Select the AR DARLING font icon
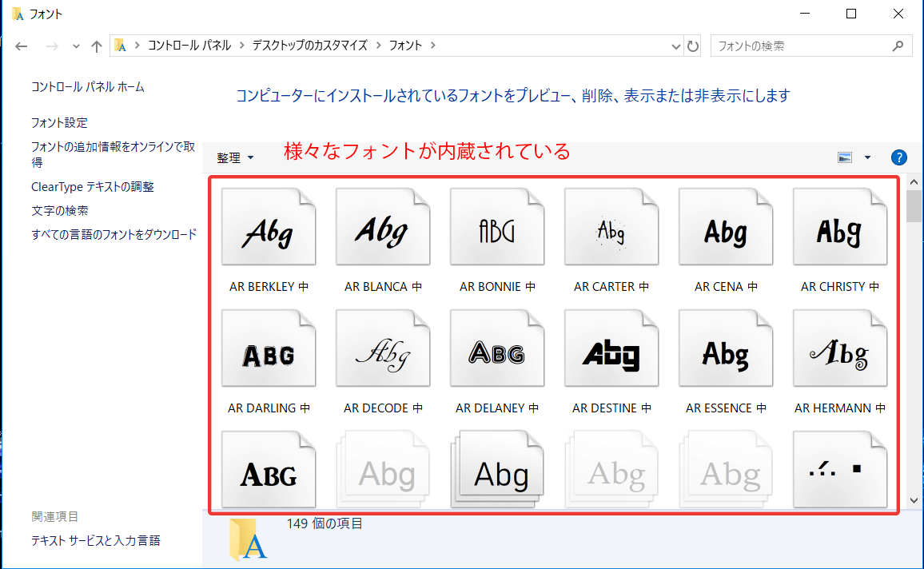 (268, 352)
